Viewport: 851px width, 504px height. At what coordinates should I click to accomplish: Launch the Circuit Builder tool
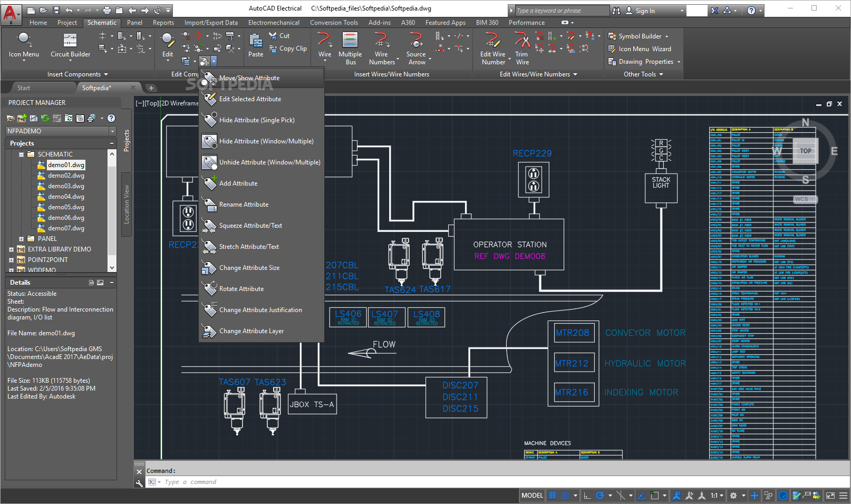70,46
